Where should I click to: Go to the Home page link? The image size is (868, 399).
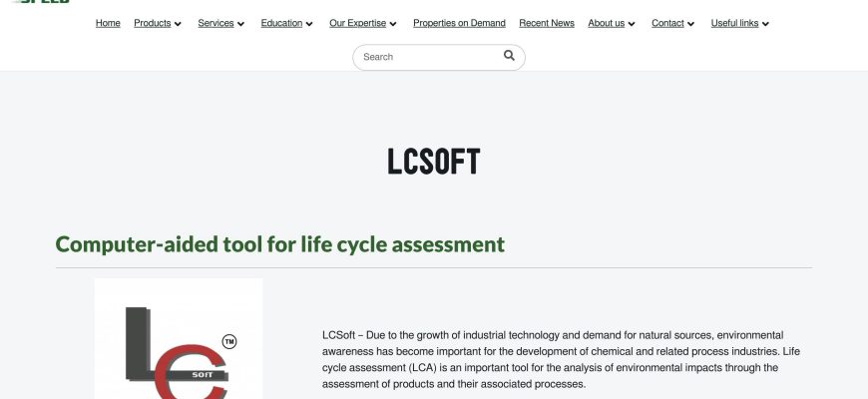pyautogui.click(x=108, y=23)
